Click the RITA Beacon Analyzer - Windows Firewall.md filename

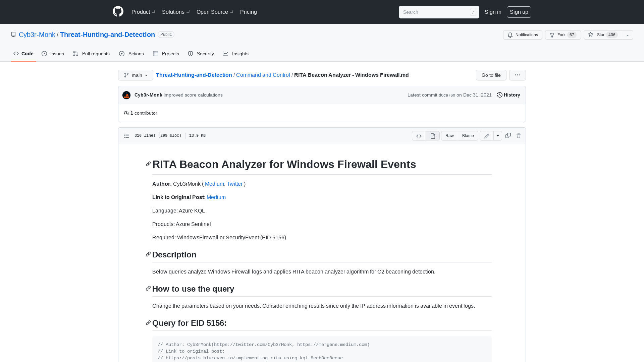[x=352, y=75]
